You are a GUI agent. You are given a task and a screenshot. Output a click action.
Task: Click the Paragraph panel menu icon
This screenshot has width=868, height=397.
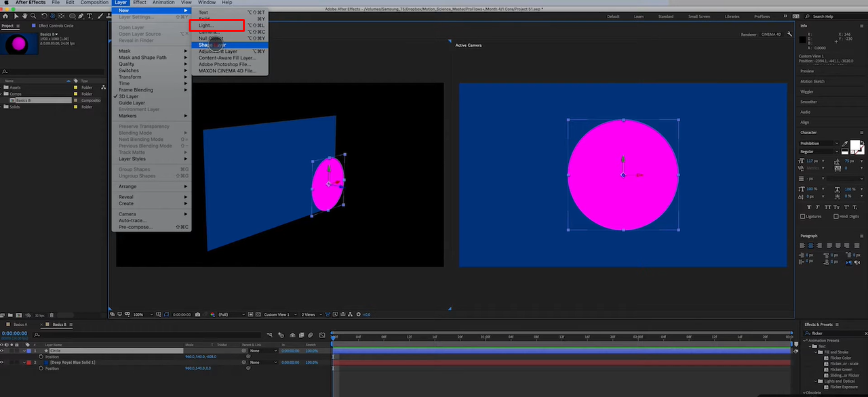862,236
